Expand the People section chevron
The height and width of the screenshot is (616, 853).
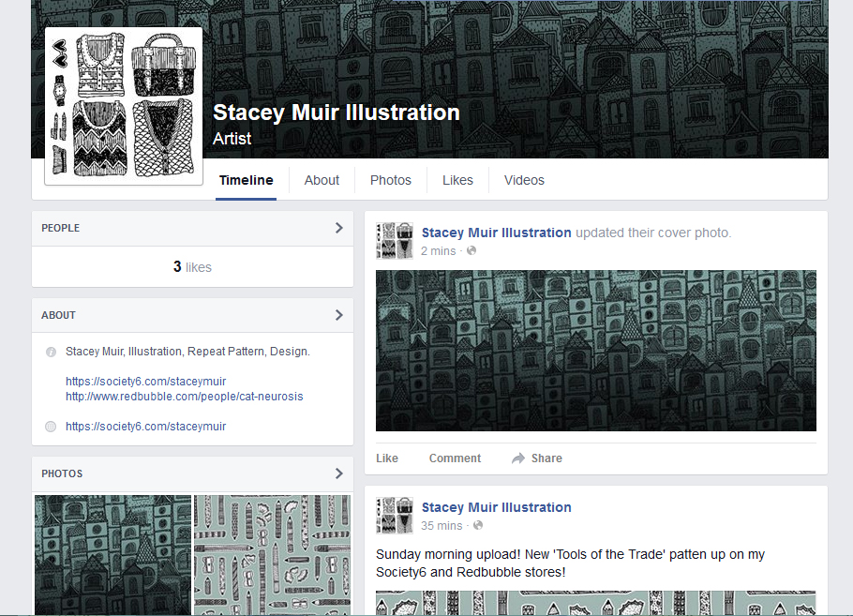tap(339, 228)
